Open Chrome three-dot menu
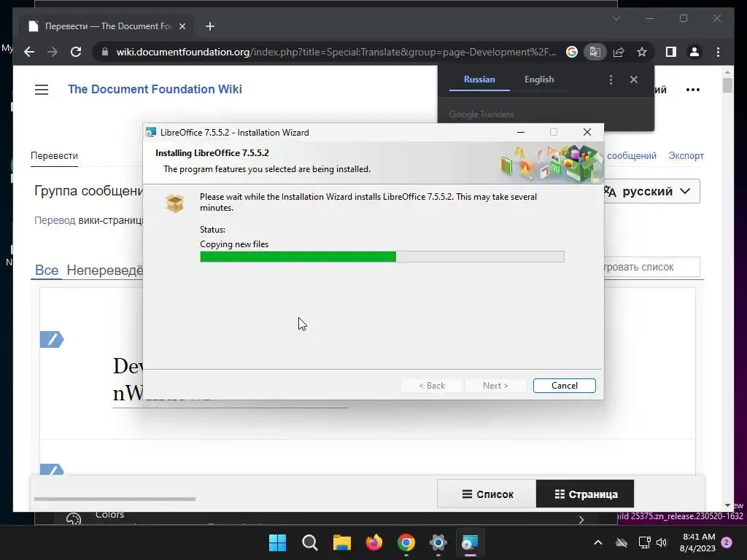The width and height of the screenshot is (747, 560). pos(718,52)
